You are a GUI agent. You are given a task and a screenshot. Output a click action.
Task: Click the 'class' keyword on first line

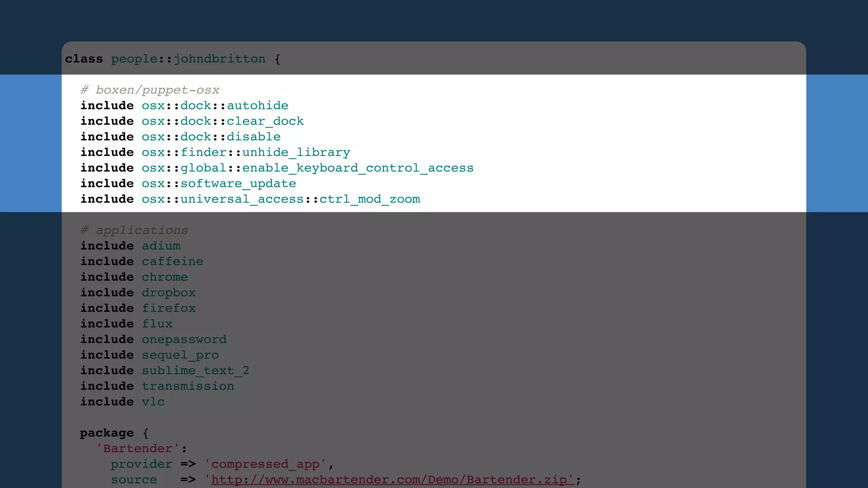[84, 59]
